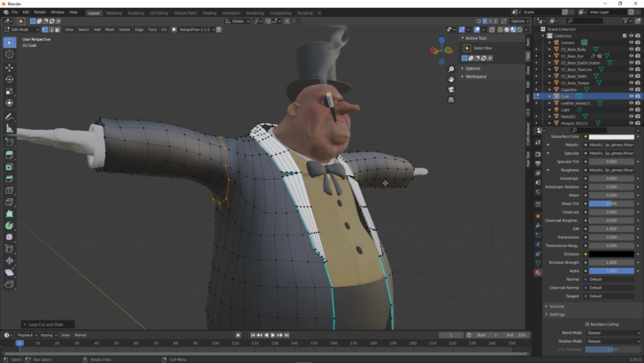This screenshot has height=363, width=644.
Task: Click the zoom magnifier icon in viewport
Action: 451,69
